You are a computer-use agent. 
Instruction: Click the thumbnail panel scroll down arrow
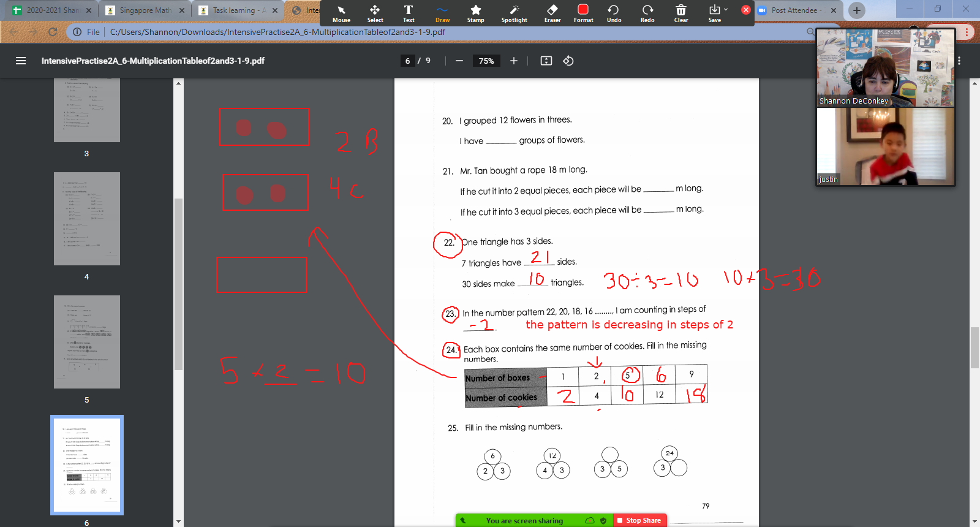tap(178, 521)
